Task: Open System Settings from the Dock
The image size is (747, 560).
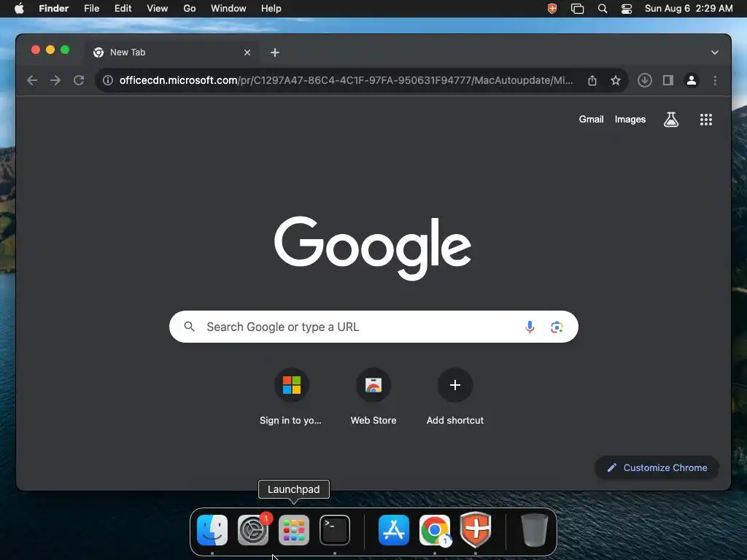Action: [x=253, y=530]
